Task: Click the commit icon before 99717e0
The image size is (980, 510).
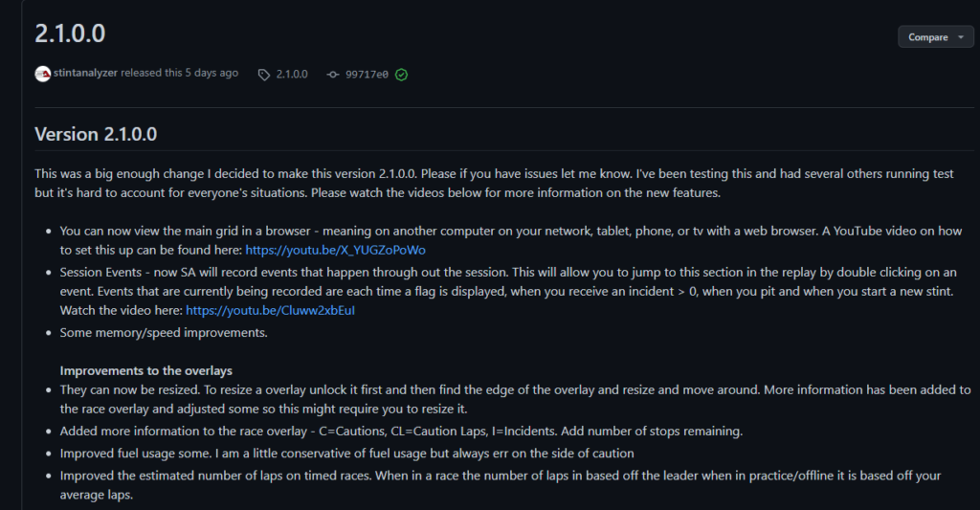Action: pos(332,75)
